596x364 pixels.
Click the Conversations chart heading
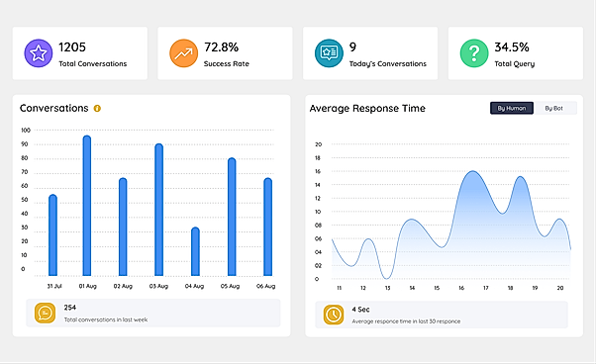pos(54,108)
